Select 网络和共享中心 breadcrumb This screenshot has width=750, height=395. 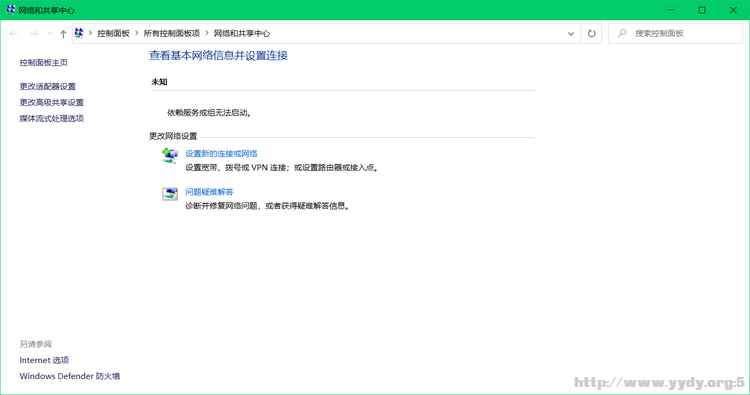click(242, 33)
